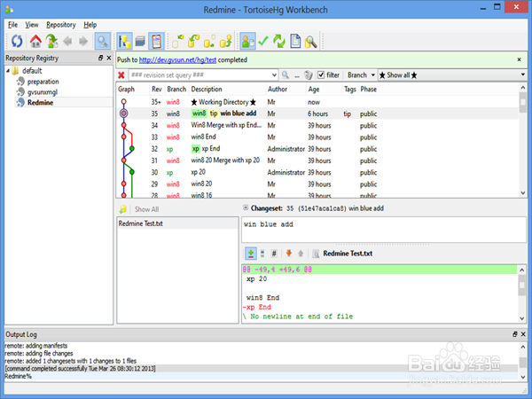Toggle annotate mode hash icon
This screenshot has width=532, height=399.
274,254
